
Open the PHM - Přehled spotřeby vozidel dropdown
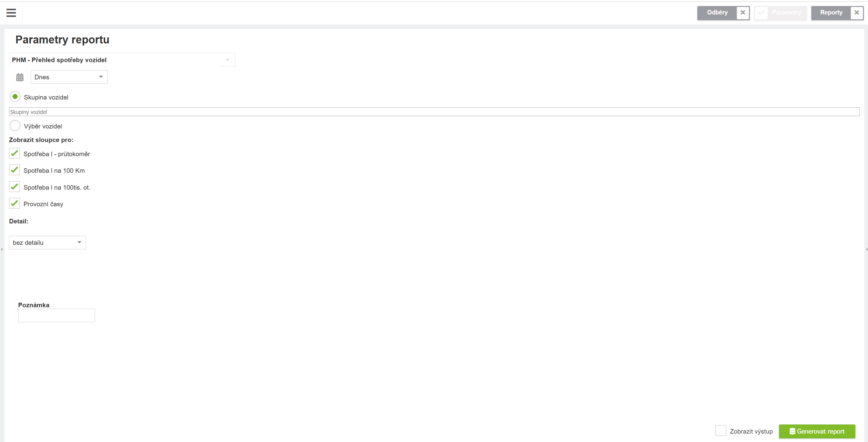[122, 60]
